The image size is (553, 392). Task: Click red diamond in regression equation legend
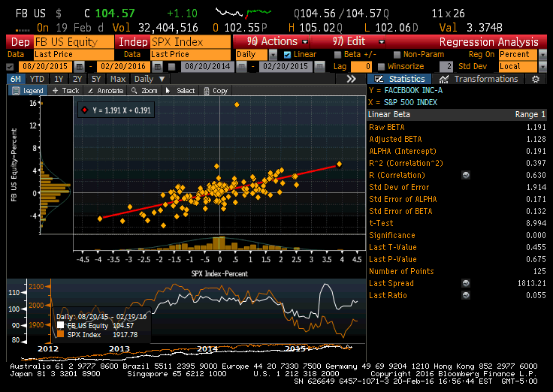[x=85, y=110]
